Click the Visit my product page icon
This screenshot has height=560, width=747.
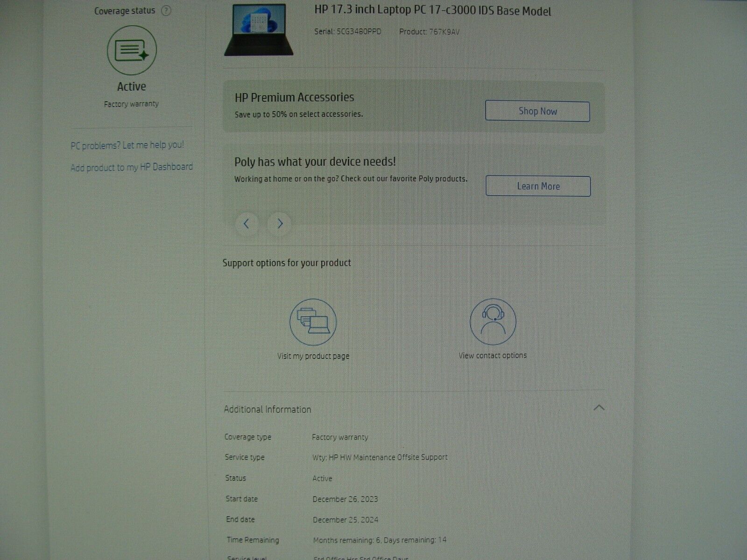click(x=313, y=322)
